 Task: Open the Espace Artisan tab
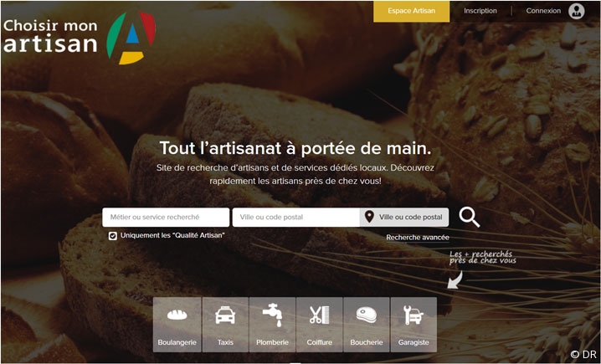coord(411,11)
